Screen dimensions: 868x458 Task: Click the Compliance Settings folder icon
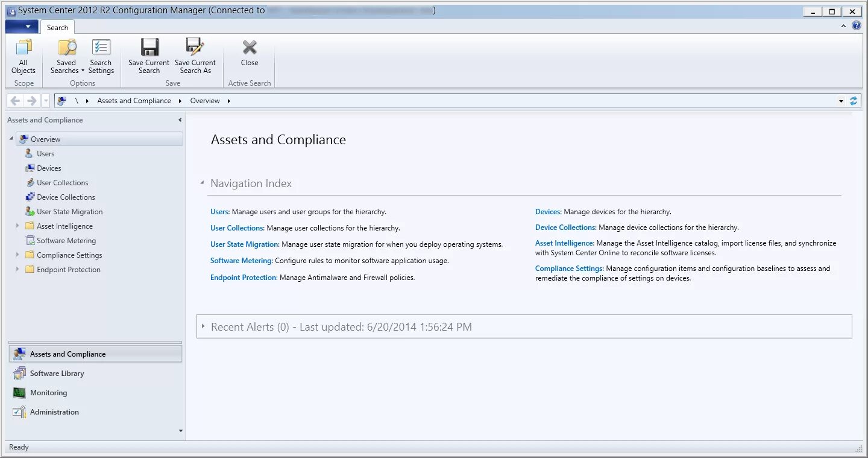click(x=30, y=255)
